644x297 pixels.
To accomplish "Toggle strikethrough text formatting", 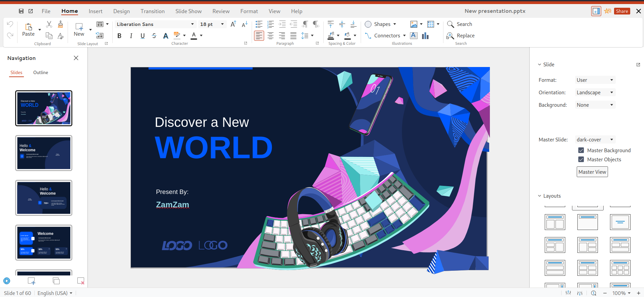I will tap(154, 36).
